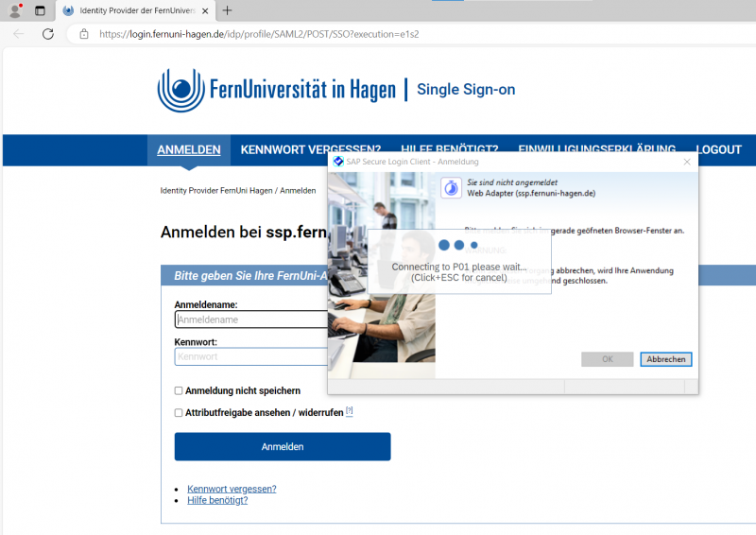The width and height of the screenshot is (756, 535).
Task: View site information lock icon
Action: [84, 34]
